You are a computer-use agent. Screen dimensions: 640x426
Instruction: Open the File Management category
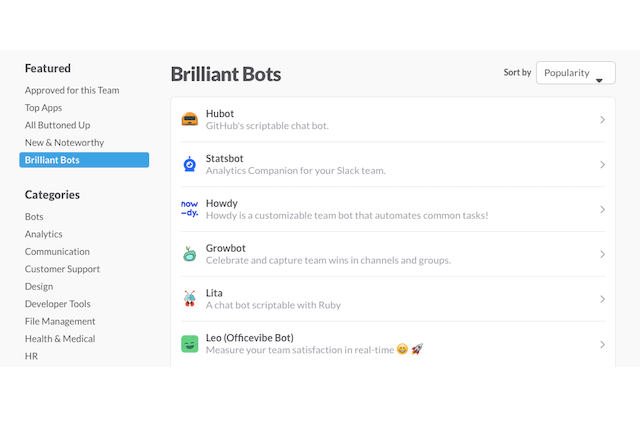coord(60,322)
